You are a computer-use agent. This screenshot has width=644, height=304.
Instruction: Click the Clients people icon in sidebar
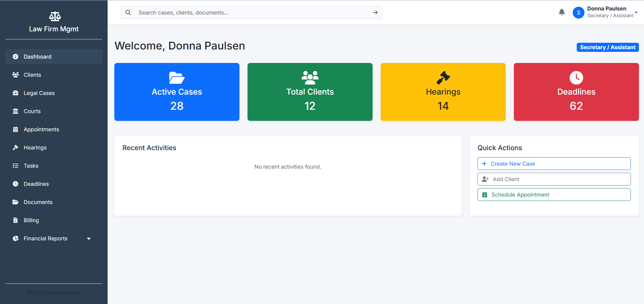coord(15,75)
